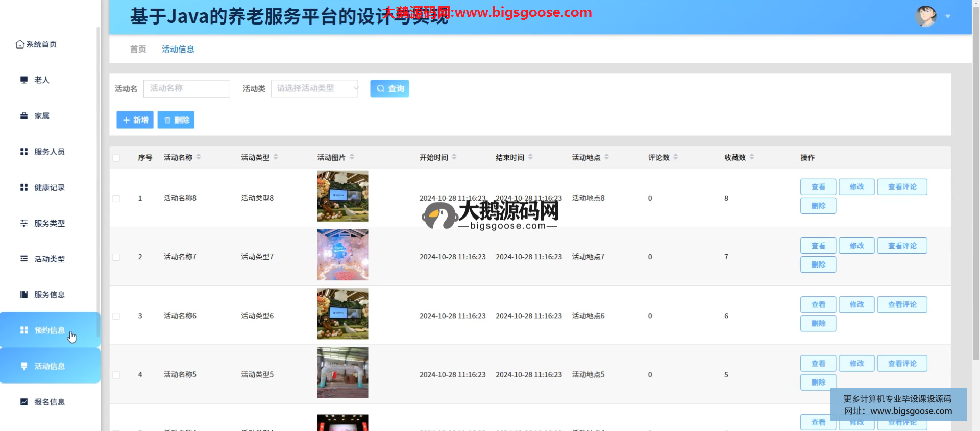The width and height of the screenshot is (980, 431).
Task: Focus the 活动名称 search input field
Action: coord(187,88)
